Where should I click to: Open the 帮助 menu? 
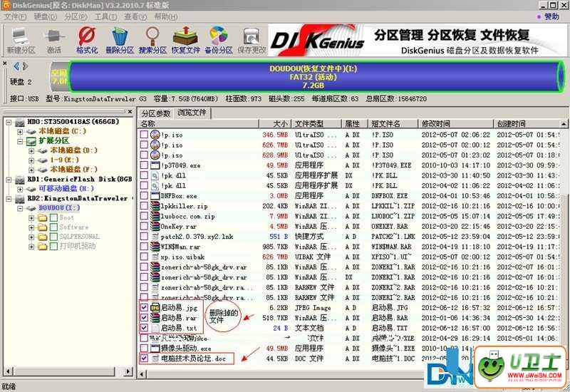tap(165, 16)
